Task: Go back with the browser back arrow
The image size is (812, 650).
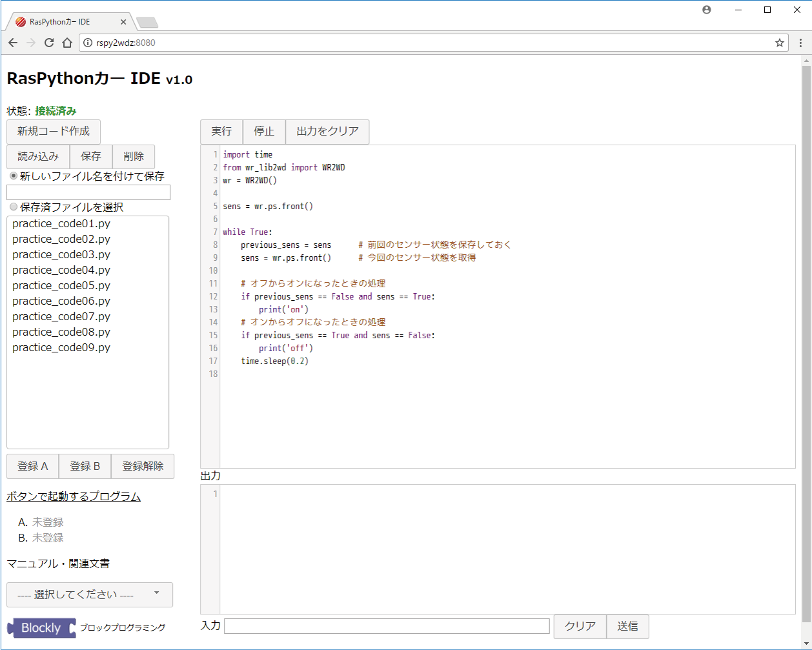Action: pyautogui.click(x=13, y=43)
